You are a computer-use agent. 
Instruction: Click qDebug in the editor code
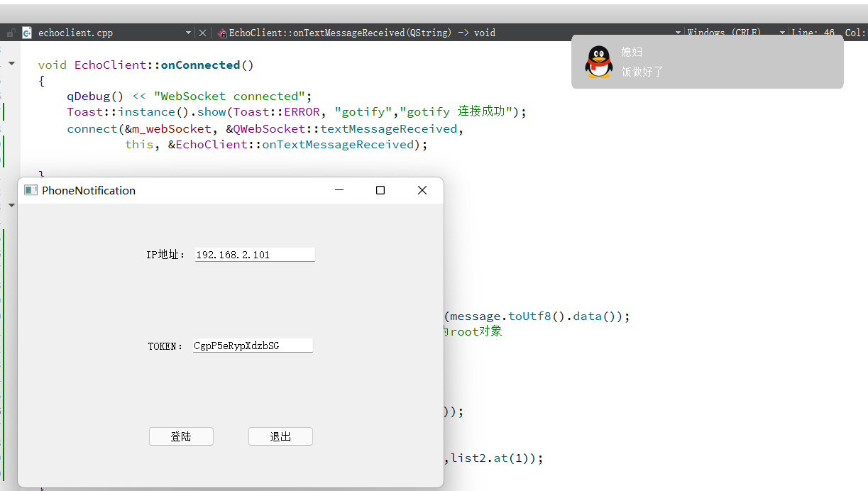point(89,96)
